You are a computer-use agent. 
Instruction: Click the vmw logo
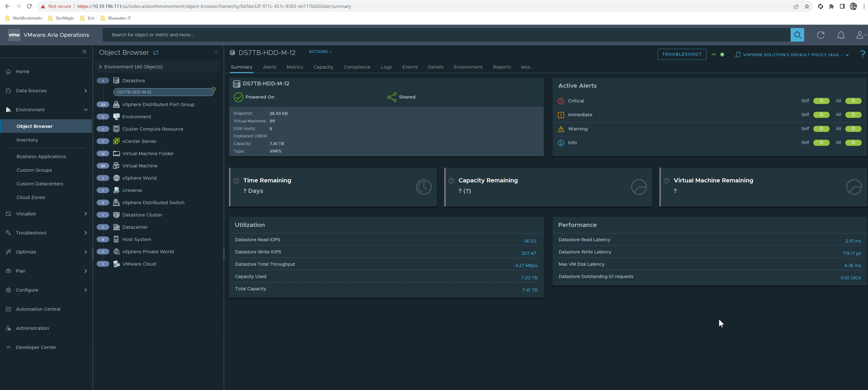14,35
